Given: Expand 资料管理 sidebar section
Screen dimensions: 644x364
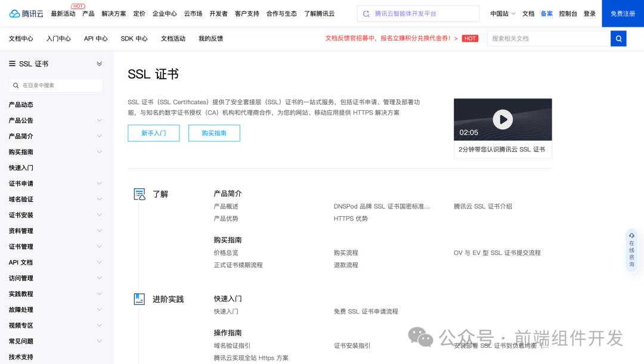Looking at the screenshot, I should [100, 231].
